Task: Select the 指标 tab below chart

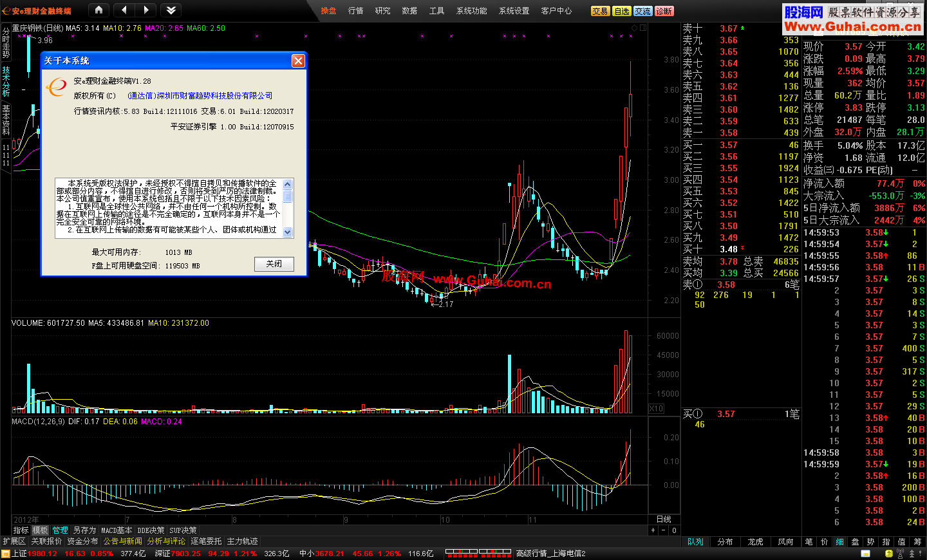Action: [x=21, y=530]
